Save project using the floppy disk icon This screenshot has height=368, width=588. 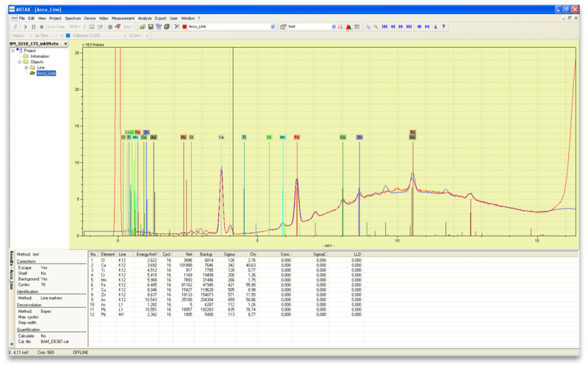[x=151, y=26]
